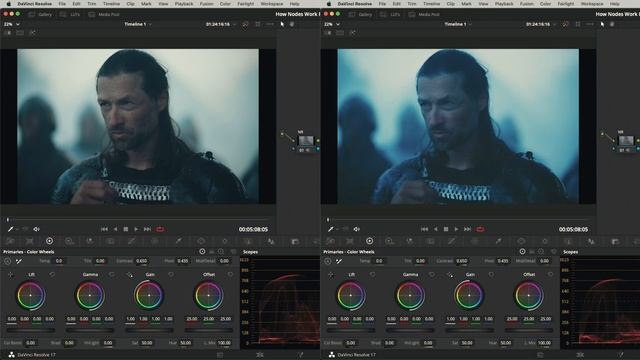Open Motion Effects palette icon in right window
The height and width of the screenshot is (360, 640).
[x=431, y=241]
